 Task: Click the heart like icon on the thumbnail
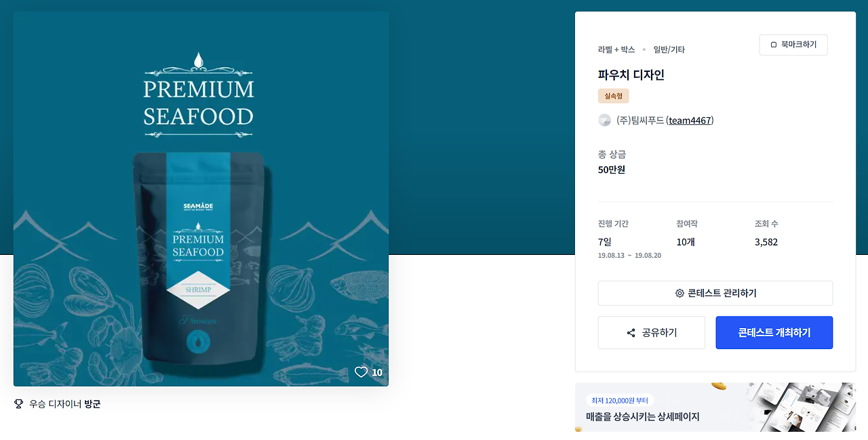tap(361, 372)
